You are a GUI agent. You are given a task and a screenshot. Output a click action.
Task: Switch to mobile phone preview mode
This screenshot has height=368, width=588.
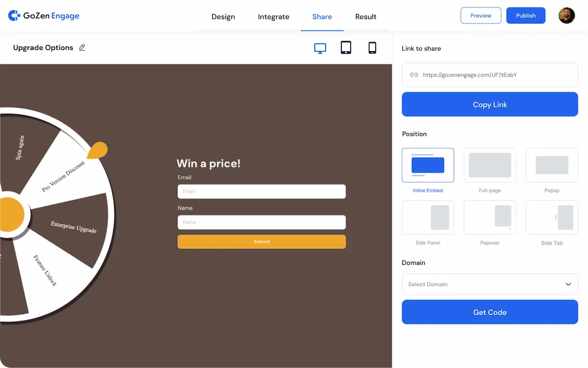[x=372, y=48]
